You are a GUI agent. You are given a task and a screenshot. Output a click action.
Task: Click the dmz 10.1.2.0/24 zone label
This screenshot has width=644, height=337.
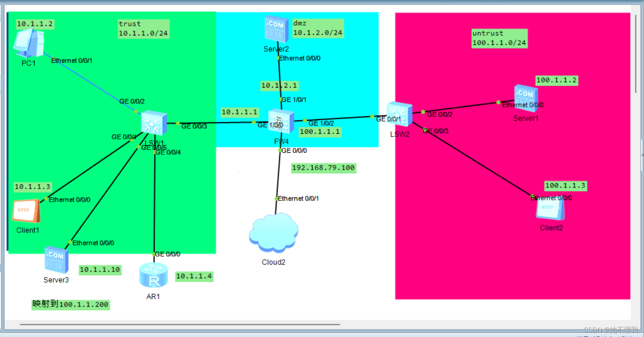pos(318,28)
